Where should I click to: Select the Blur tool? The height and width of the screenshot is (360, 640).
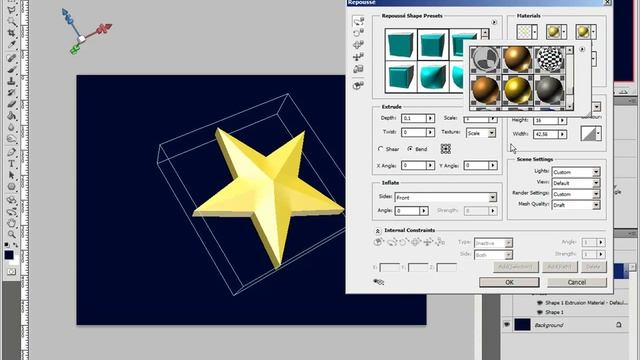(x=11, y=127)
